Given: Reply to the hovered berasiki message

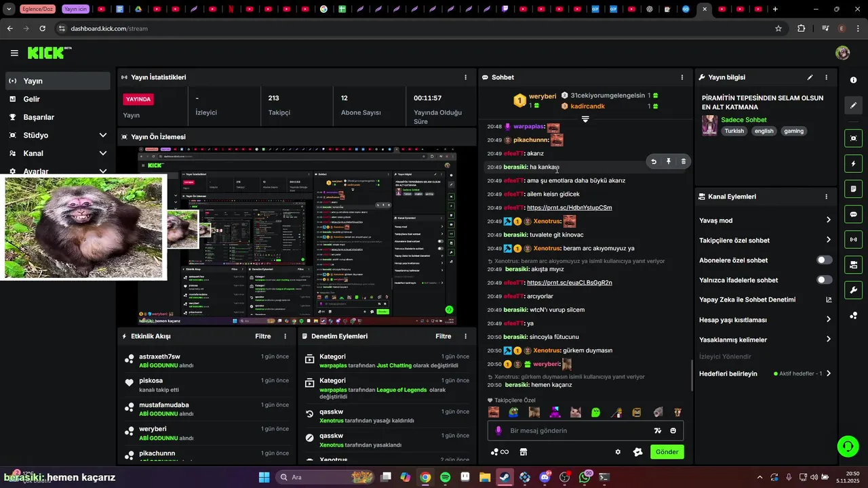Looking at the screenshot, I should (654, 161).
